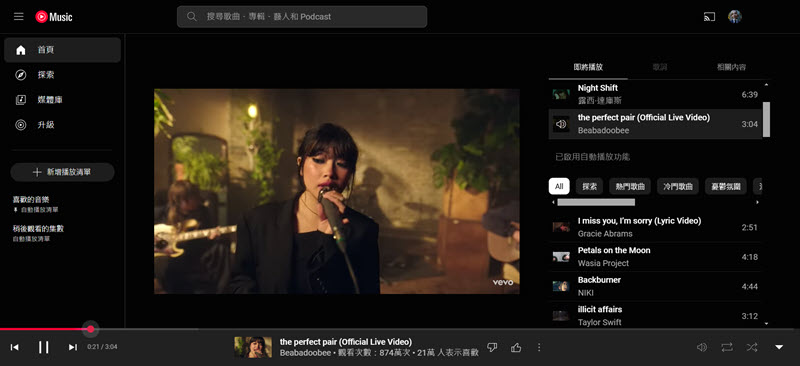Switch to the 歌詞 lyrics tab
This screenshot has height=366, width=800.
pyautogui.click(x=660, y=67)
